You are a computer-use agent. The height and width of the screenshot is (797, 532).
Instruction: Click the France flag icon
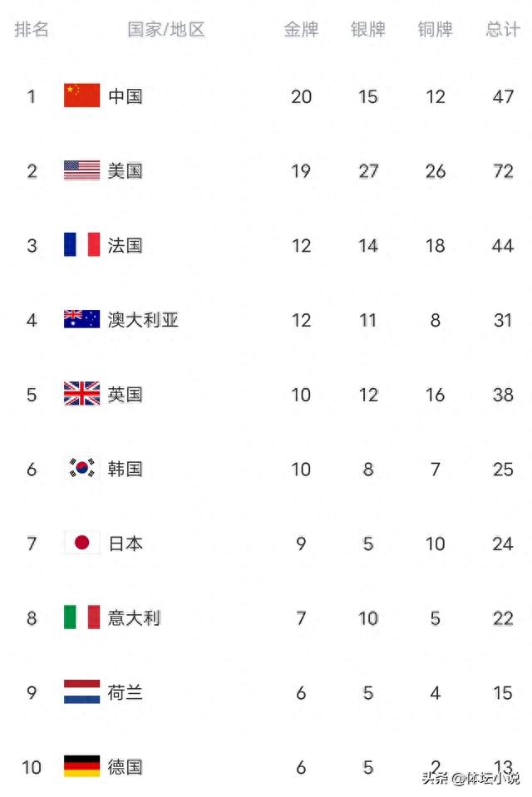82,244
